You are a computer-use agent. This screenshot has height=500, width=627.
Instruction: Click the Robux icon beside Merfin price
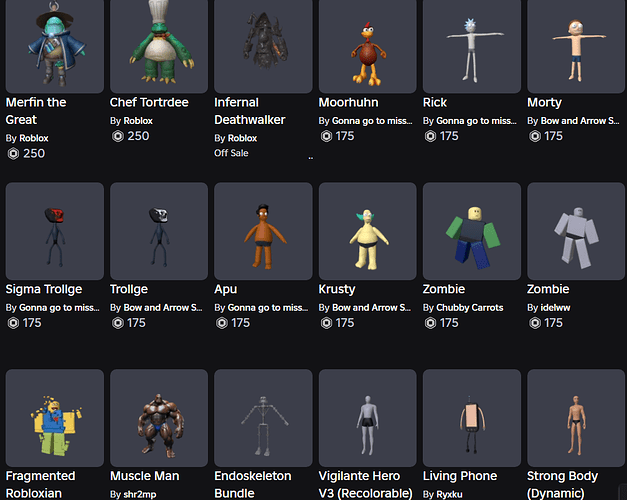point(13,154)
